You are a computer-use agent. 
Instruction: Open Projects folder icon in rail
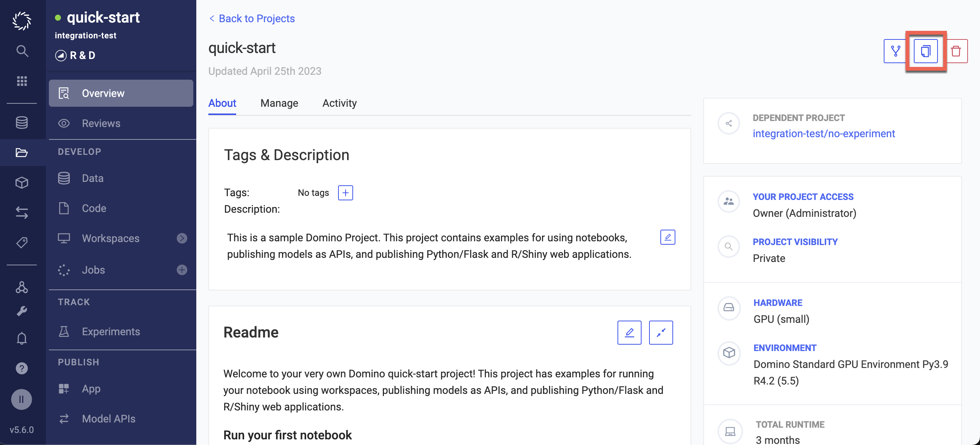click(22, 153)
